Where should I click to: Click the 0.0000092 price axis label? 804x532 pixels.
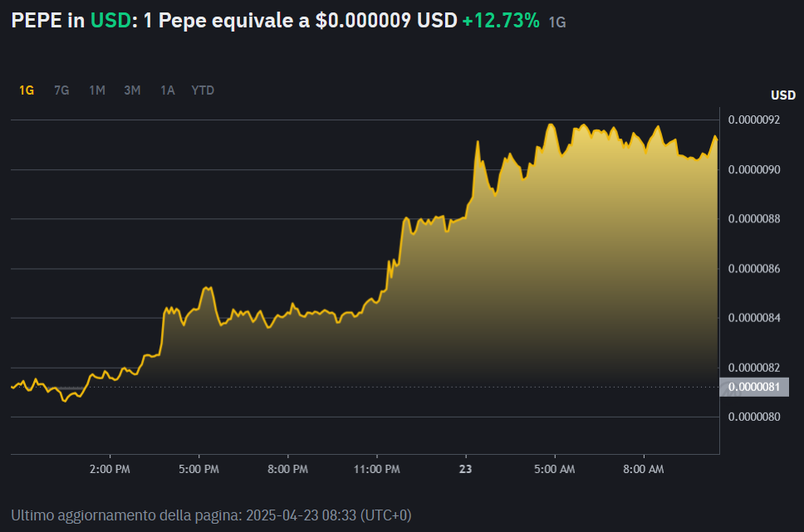pyautogui.click(x=754, y=120)
